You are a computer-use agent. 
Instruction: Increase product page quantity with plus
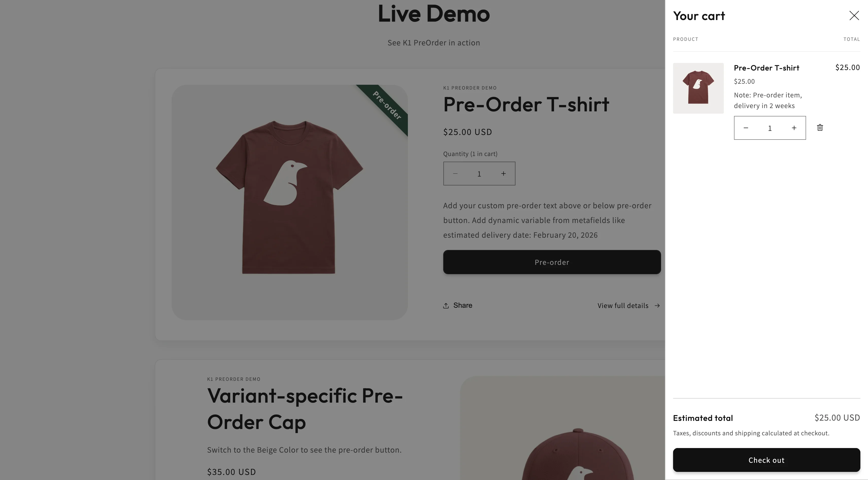click(503, 174)
